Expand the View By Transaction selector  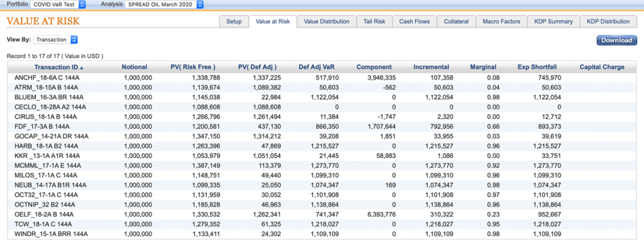click(55, 40)
